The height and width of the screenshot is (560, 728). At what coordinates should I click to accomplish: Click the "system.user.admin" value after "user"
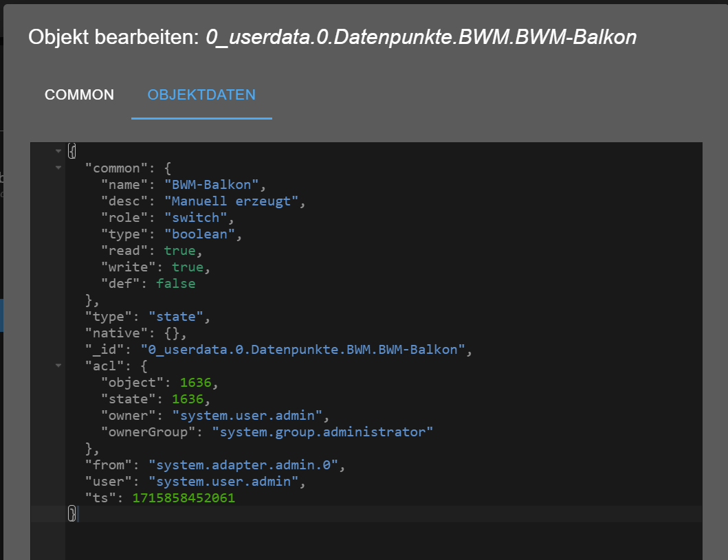point(223,482)
